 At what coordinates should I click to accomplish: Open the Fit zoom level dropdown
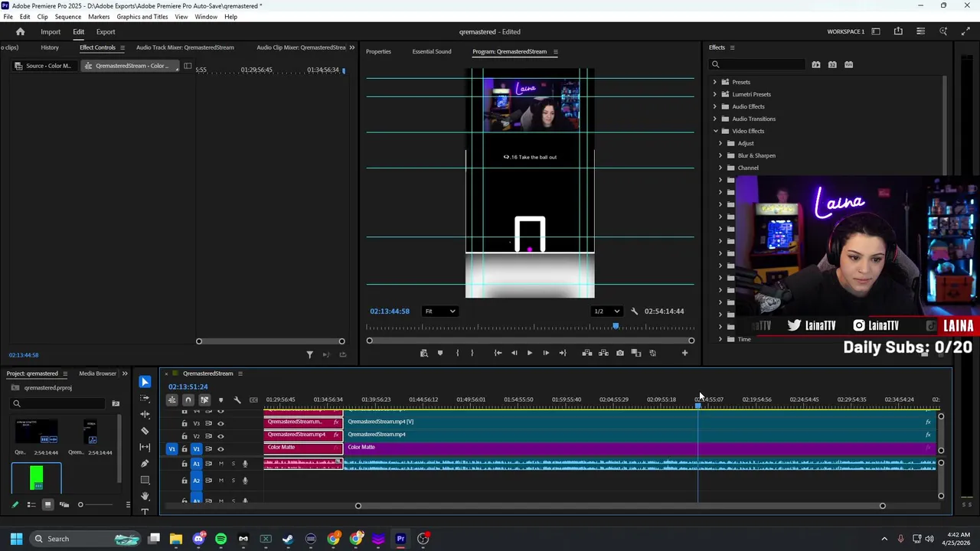click(x=440, y=311)
